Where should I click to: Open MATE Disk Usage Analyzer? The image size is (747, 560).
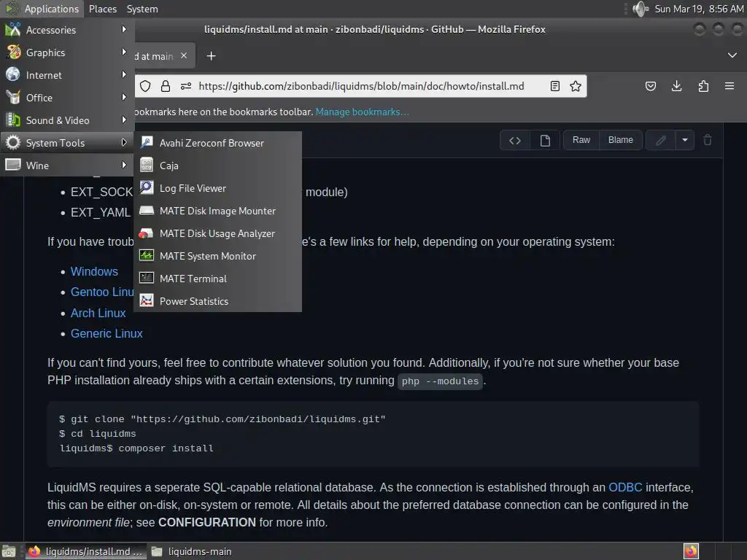click(217, 233)
